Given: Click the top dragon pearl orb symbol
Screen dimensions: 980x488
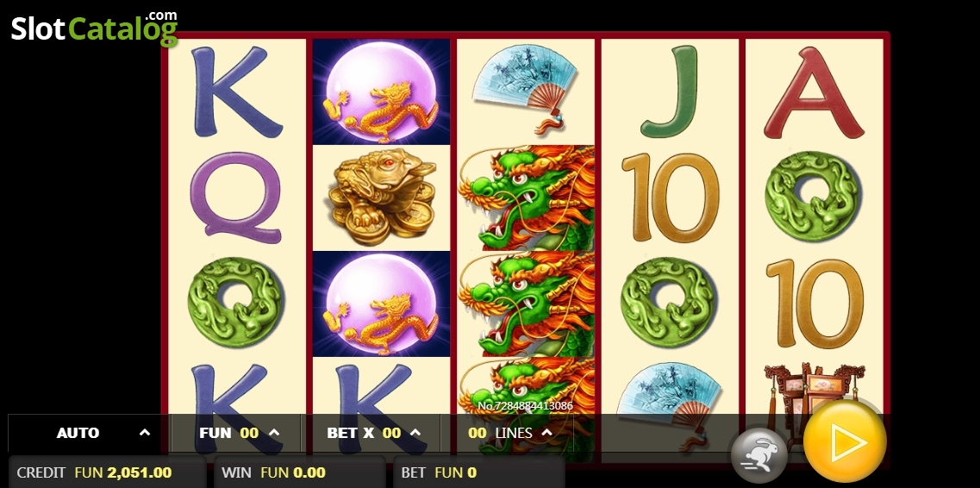Looking at the screenshot, I should [x=381, y=92].
